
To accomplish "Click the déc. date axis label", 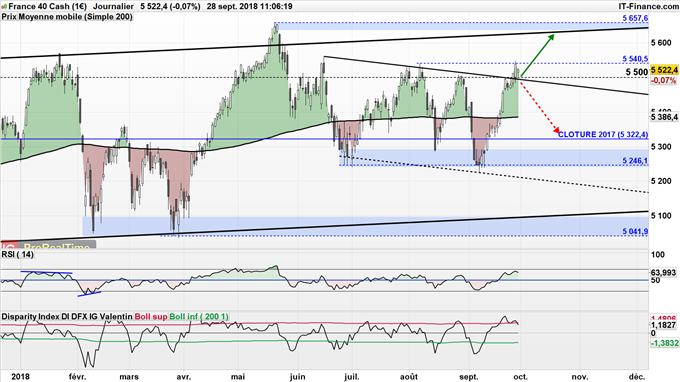I will pyautogui.click(x=637, y=377).
